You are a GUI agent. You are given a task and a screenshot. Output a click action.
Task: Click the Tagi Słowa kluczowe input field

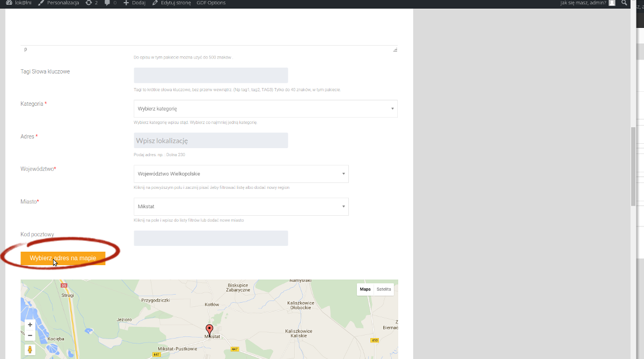211,75
